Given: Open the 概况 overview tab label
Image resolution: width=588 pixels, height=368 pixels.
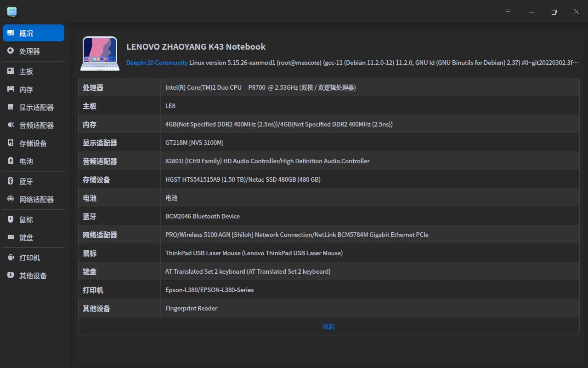Looking at the screenshot, I should (x=26, y=33).
